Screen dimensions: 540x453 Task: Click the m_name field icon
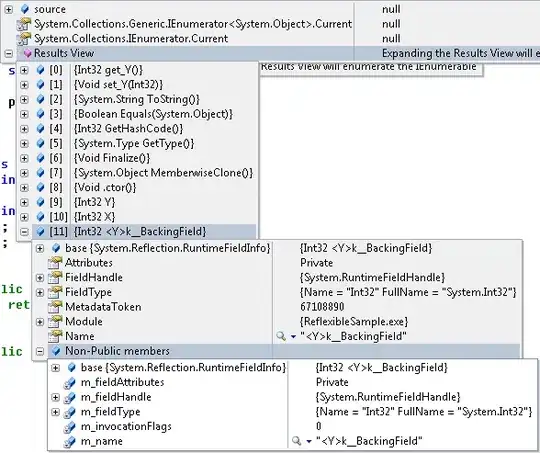70,442
